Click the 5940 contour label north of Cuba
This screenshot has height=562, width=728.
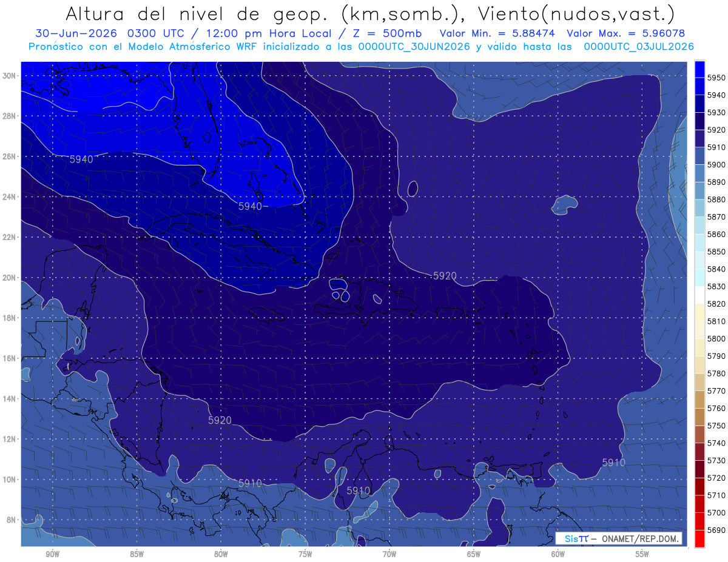(x=250, y=206)
